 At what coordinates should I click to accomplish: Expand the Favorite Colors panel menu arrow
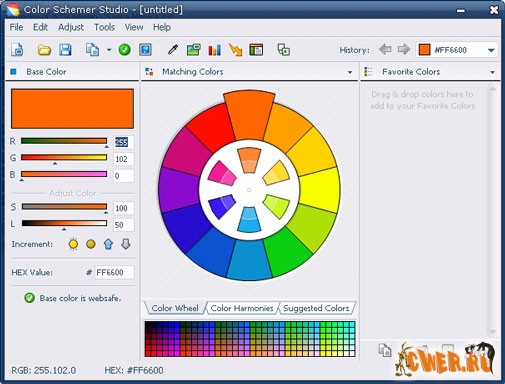(492, 72)
